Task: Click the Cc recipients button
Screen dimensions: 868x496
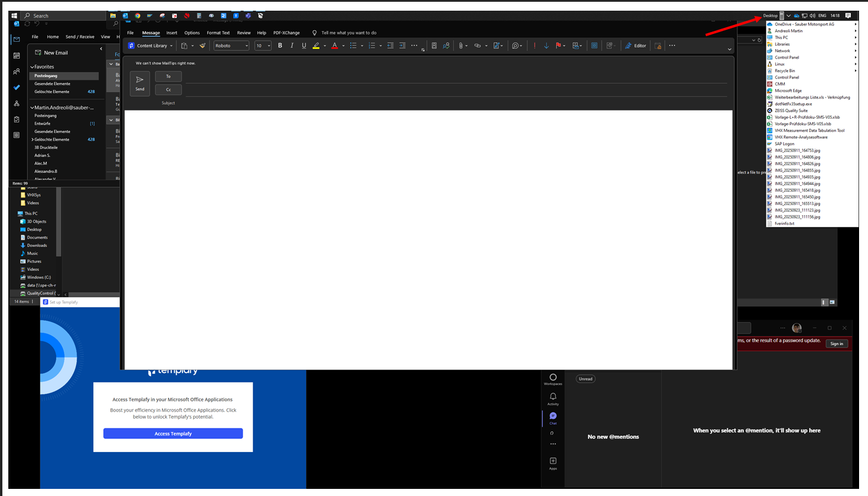Action: click(168, 90)
